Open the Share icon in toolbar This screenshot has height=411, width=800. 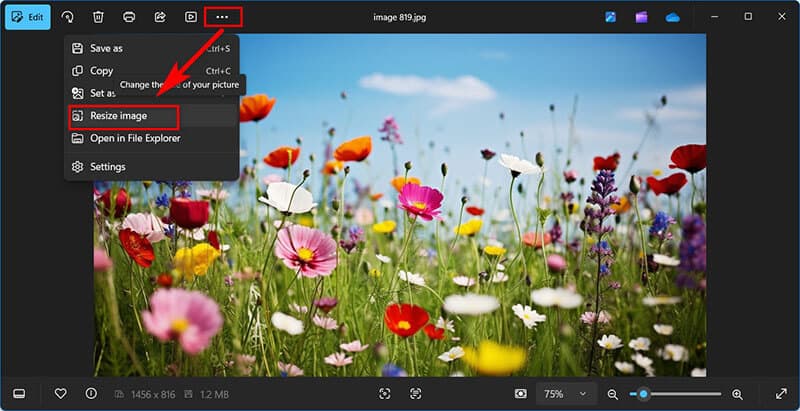coord(160,17)
